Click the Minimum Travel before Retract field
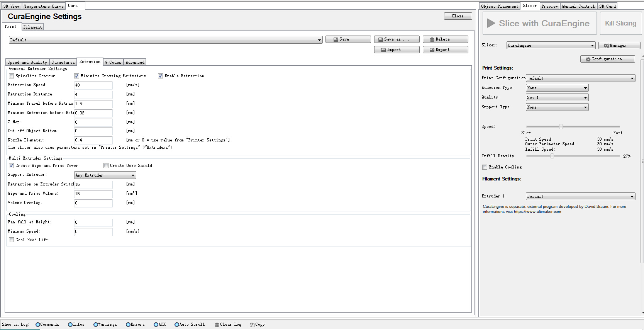Image resolution: width=644 pixels, height=330 pixels. coord(93,104)
